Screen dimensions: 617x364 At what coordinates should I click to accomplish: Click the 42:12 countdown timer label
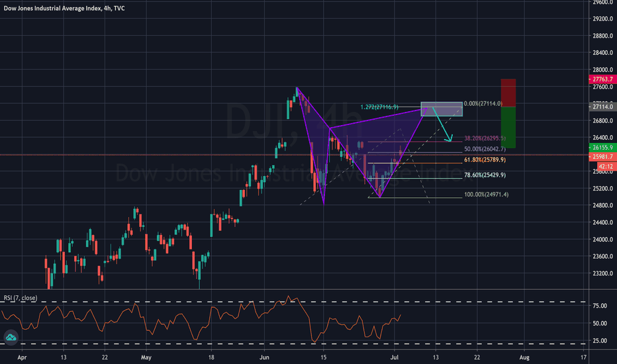click(606, 167)
